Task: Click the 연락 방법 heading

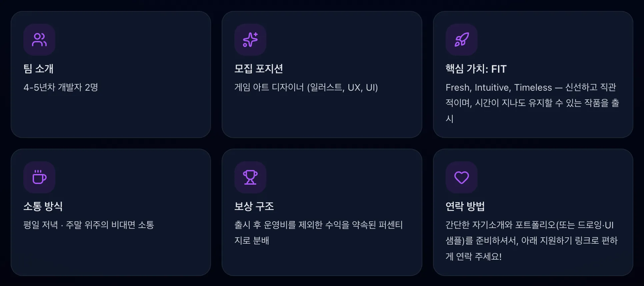Action: point(465,206)
